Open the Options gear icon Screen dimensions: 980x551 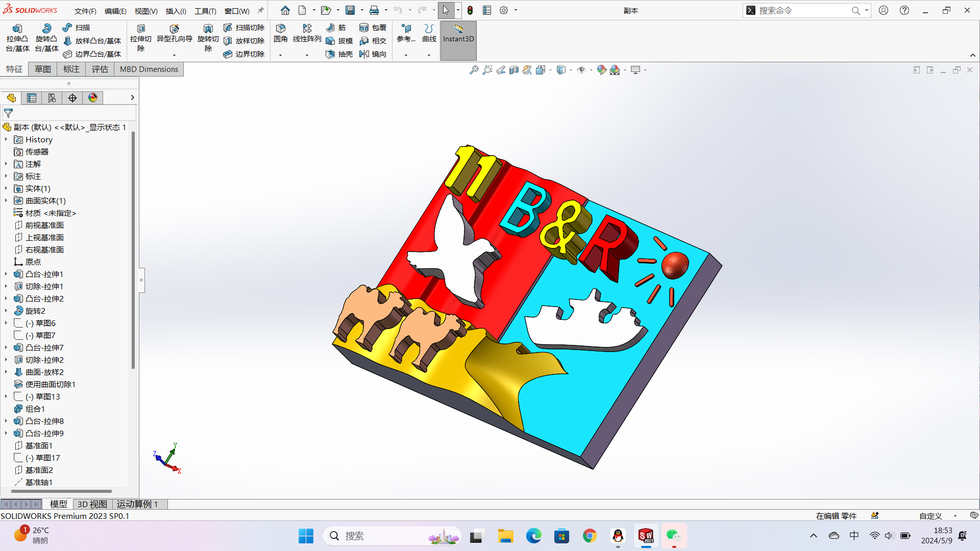click(504, 10)
